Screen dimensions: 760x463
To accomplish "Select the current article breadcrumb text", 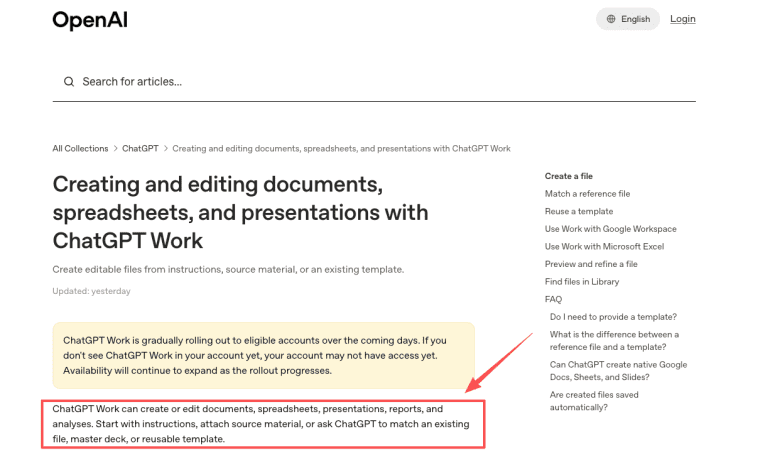I will (x=341, y=148).
